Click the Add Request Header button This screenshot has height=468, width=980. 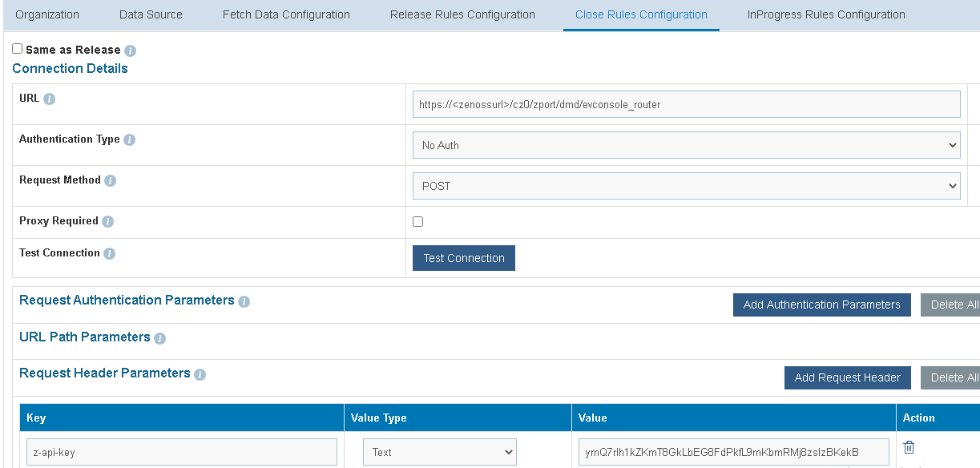[x=847, y=377]
